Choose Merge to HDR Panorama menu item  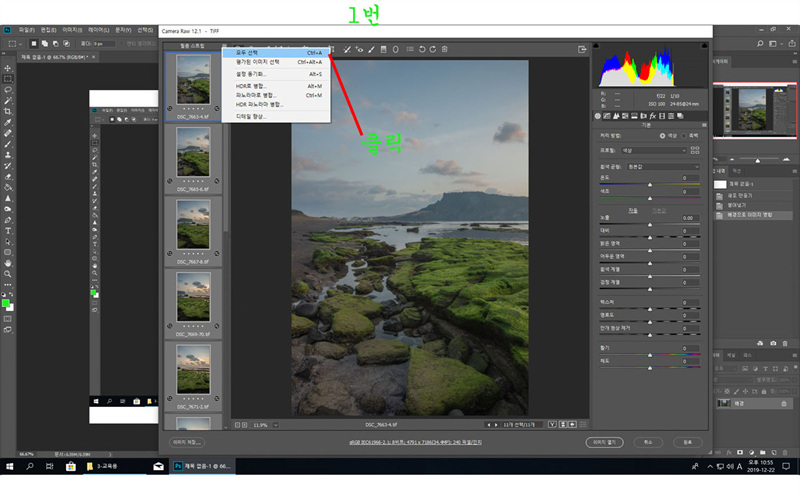(278, 105)
